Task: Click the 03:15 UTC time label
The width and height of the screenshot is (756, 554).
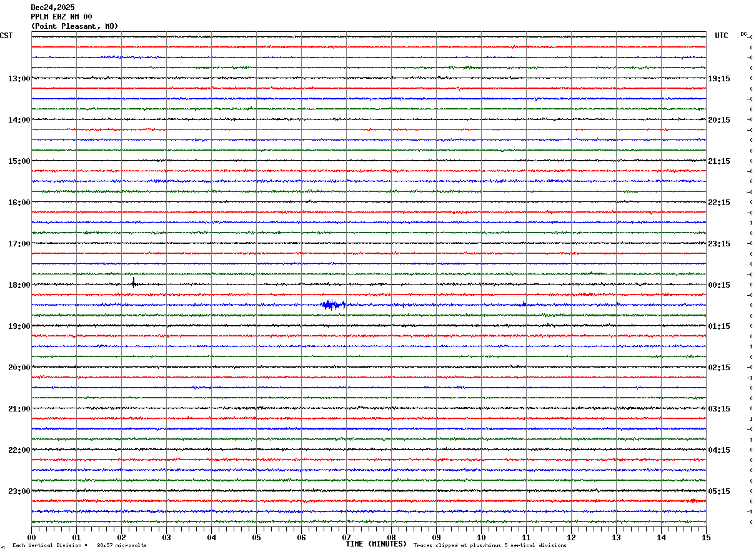Action: (x=719, y=409)
